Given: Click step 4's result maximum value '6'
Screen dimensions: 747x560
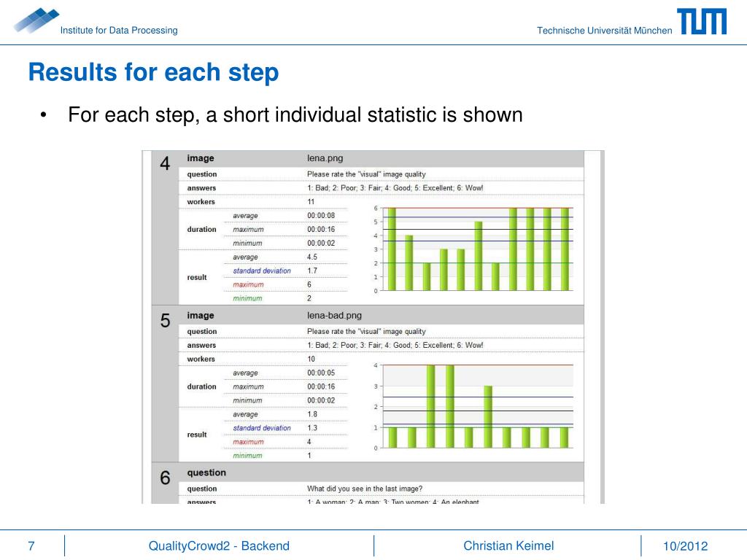Looking at the screenshot, I should coord(309,285).
